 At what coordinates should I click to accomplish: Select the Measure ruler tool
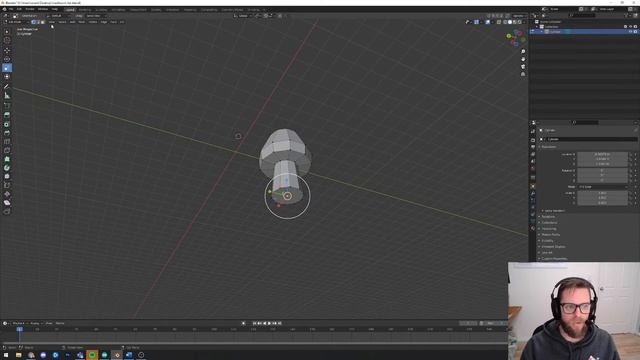pos(7,96)
